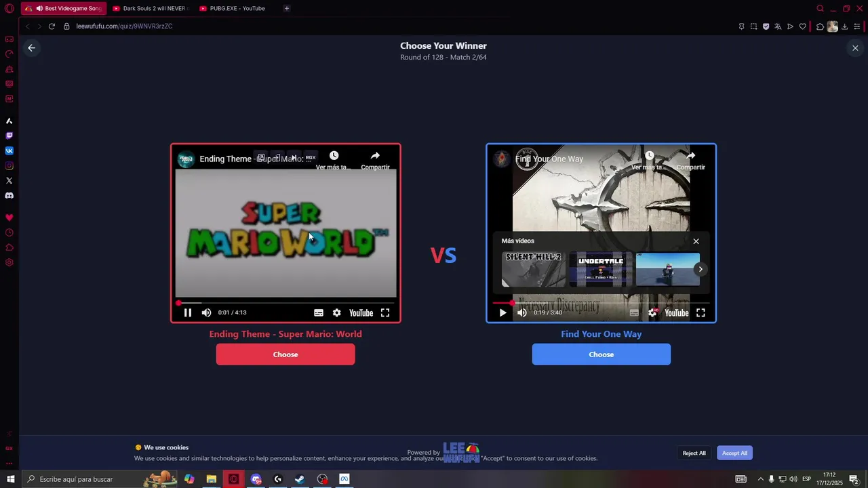Open page translate icon in address bar

[778, 26]
